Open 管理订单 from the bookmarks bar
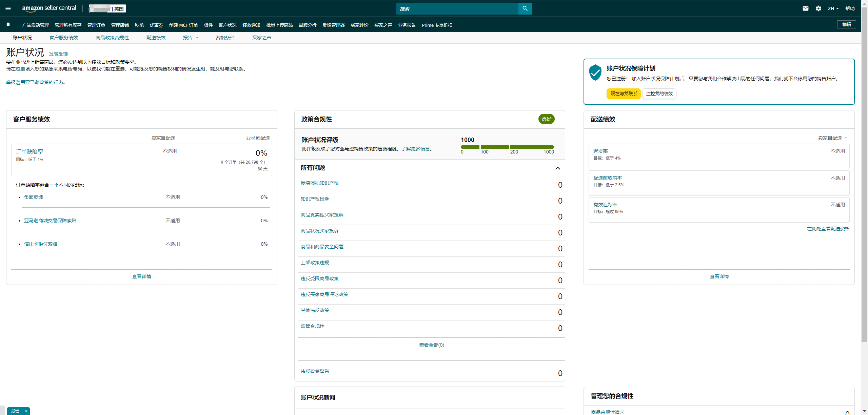Viewport: 868px width, 415px height. [96, 25]
